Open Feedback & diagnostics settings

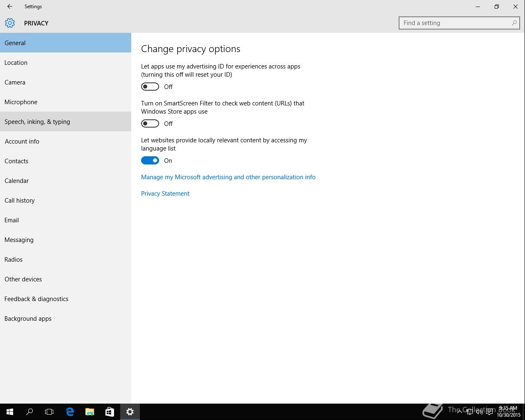click(66, 299)
